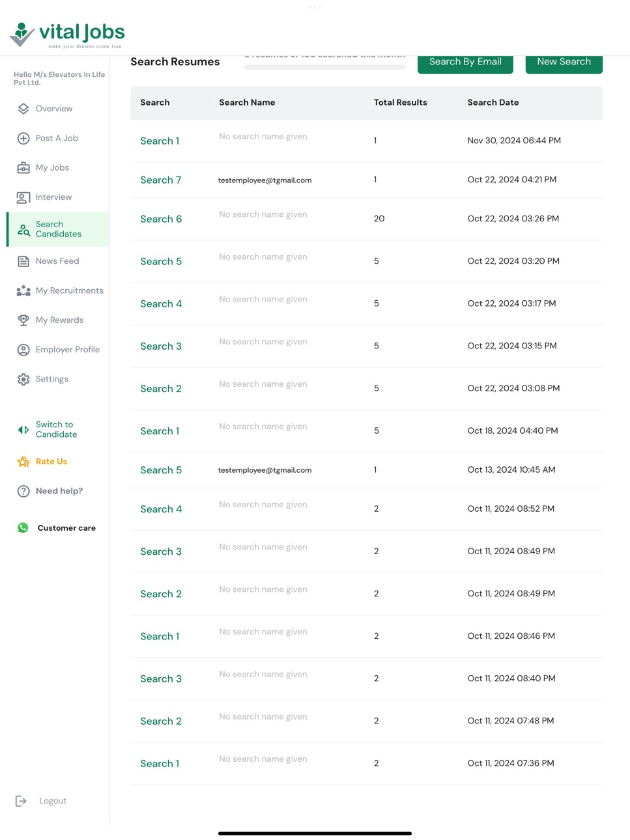Click the Total Results column header
The height and width of the screenshot is (840, 630).
click(x=400, y=102)
